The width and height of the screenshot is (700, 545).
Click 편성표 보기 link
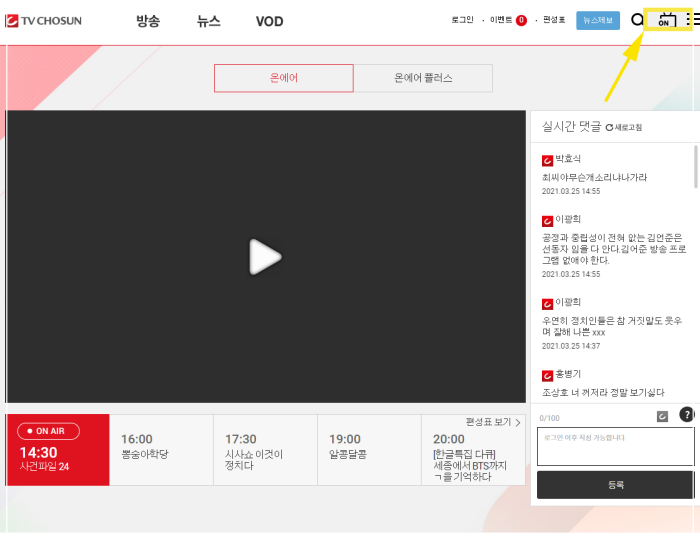[493, 422]
